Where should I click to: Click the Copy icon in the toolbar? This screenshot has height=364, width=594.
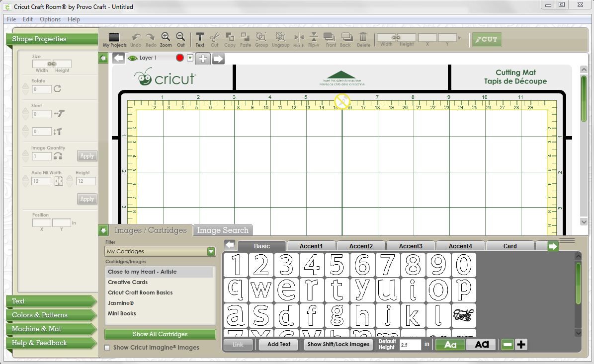pyautogui.click(x=230, y=37)
